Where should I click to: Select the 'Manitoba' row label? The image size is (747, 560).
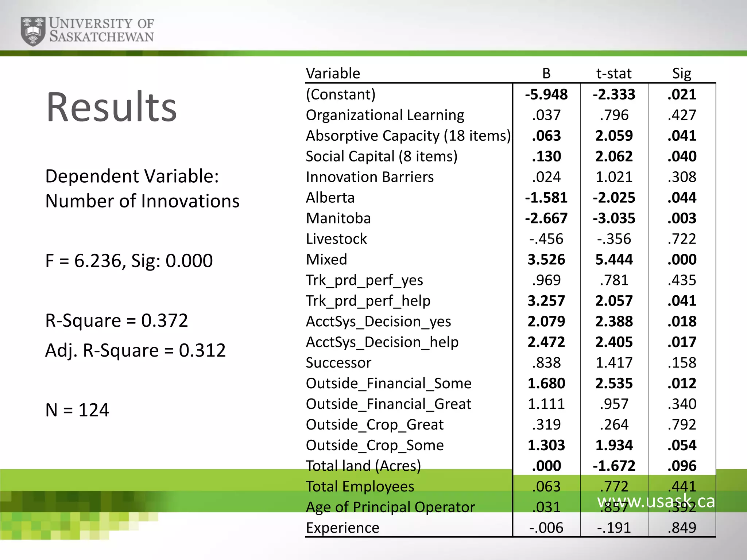click(x=338, y=218)
